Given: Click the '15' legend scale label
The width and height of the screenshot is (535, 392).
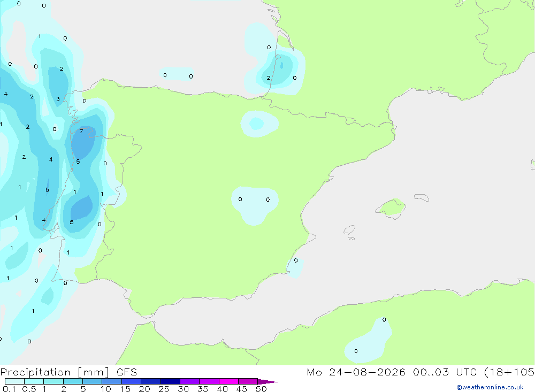Looking at the screenshot, I should pos(125,389).
